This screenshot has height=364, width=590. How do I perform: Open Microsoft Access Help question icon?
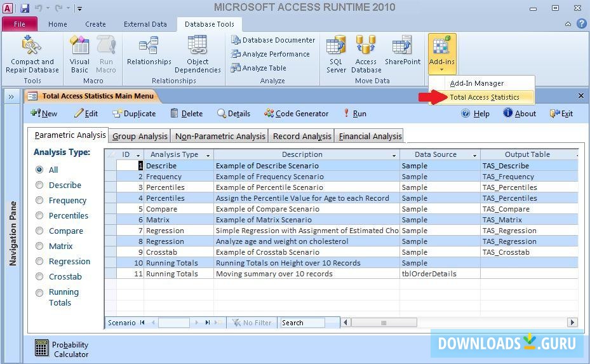(x=581, y=24)
